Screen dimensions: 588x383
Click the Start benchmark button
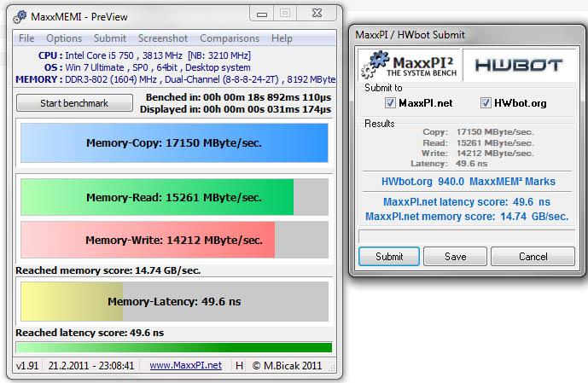[74, 103]
